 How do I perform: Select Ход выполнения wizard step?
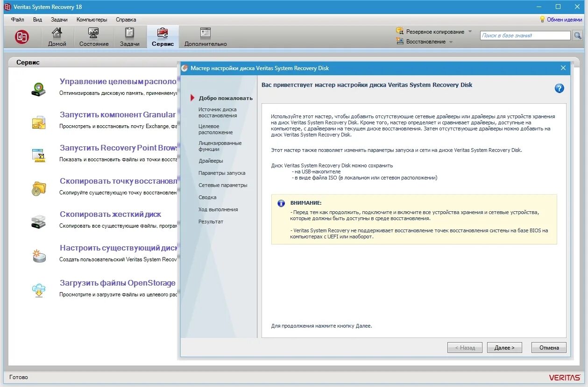(x=218, y=209)
